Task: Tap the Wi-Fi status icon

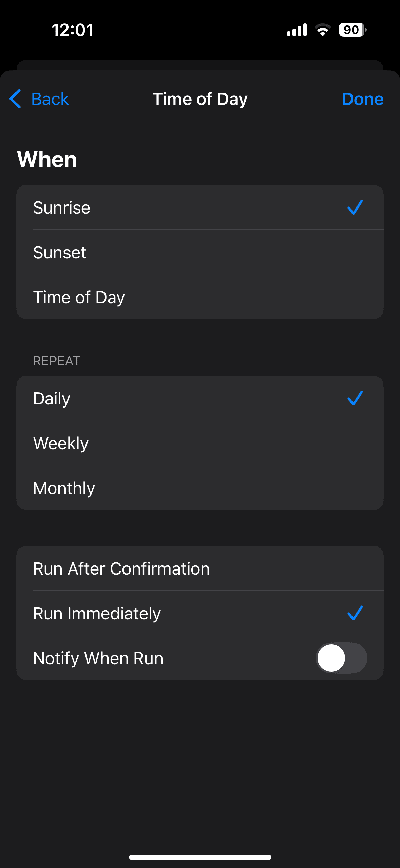Action: click(x=323, y=30)
